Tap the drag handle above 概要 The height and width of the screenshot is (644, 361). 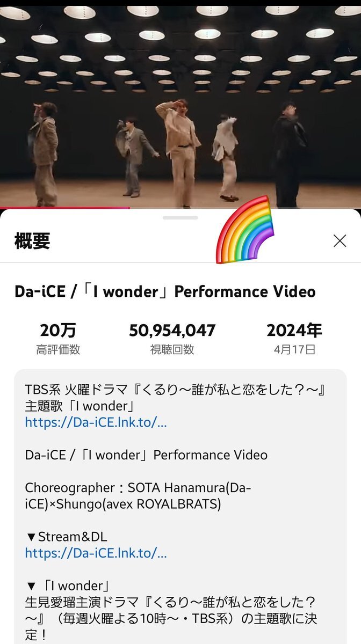(180, 218)
